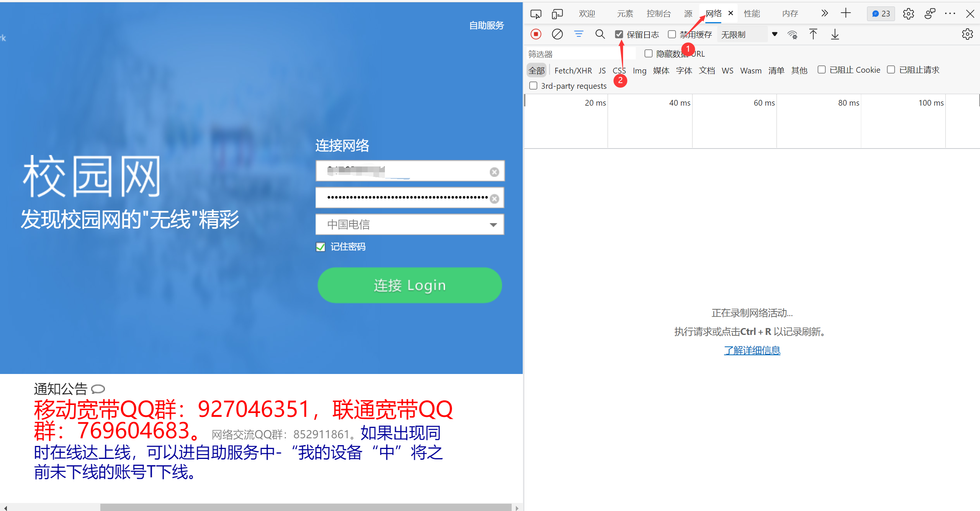Switch to the 元素 tab
This screenshot has height=511, width=980.
tap(625, 13)
